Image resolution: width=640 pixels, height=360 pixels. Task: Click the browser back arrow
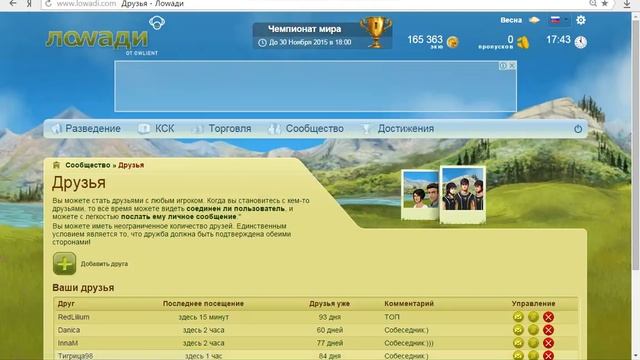(x=13, y=4)
